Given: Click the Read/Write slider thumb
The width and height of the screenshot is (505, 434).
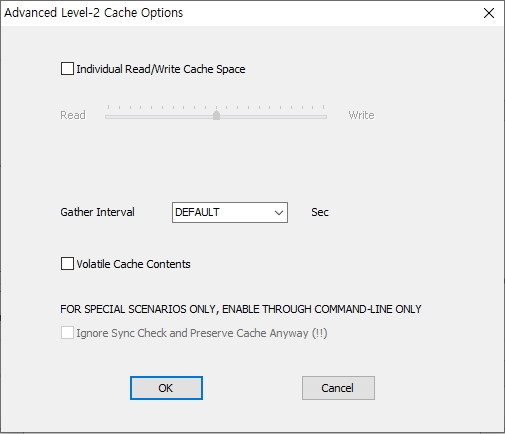Looking at the screenshot, I should coord(216,115).
